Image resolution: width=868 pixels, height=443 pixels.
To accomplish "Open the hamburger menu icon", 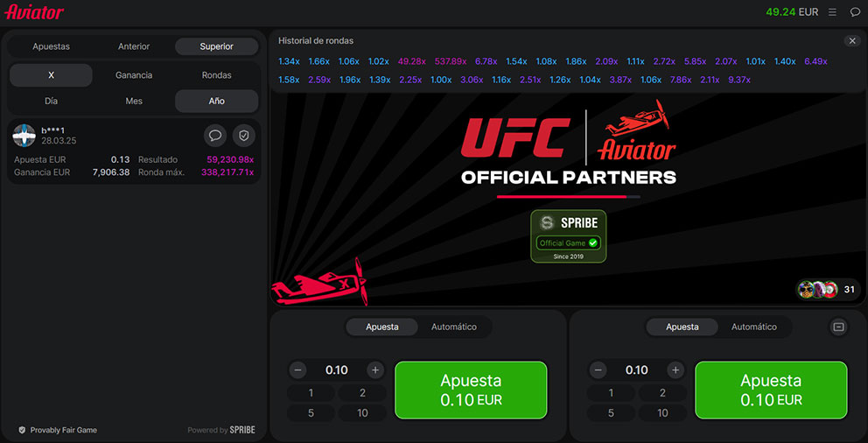I will point(832,11).
